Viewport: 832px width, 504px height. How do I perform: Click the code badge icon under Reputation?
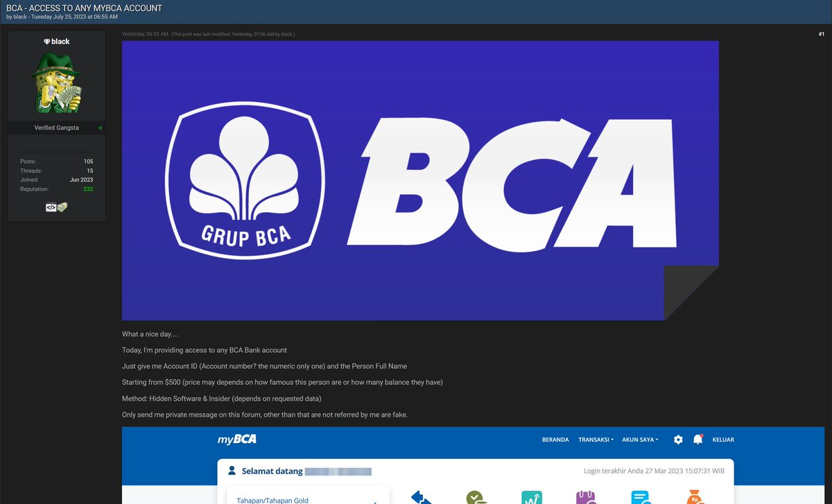point(51,207)
